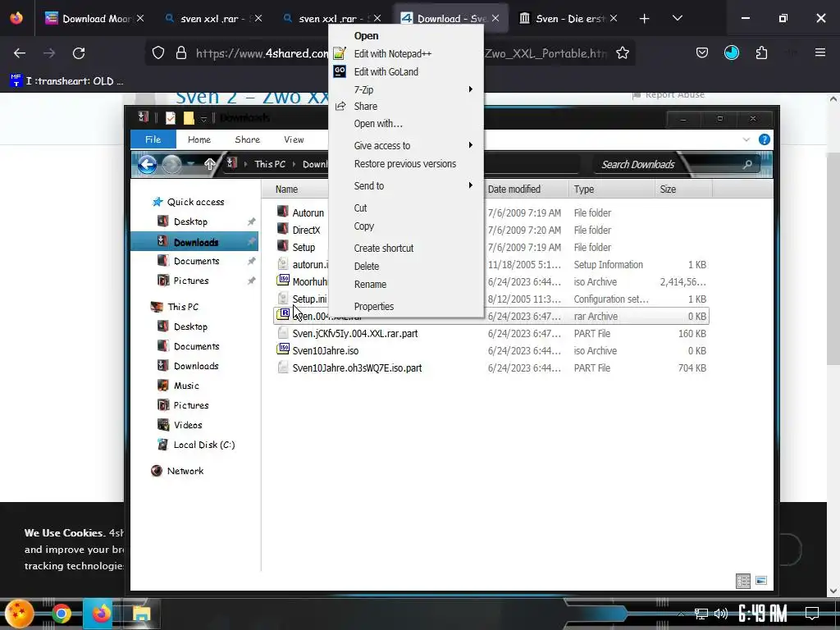Image resolution: width=840 pixels, height=630 pixels.
Task: Open Firefox tracking protection shield
Action: point(158,53)
